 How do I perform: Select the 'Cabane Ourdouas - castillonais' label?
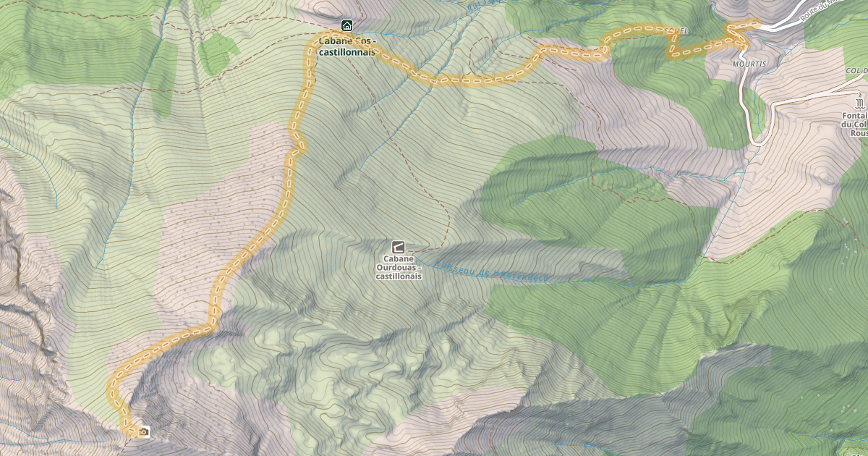pyautogui.click(x=399, y=268)
